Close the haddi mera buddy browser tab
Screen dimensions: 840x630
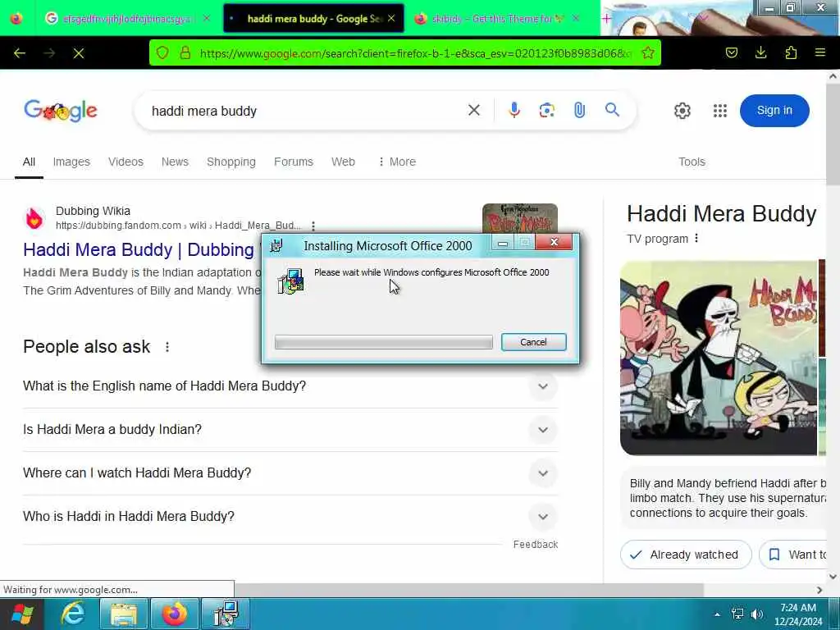tap(391, 18)
